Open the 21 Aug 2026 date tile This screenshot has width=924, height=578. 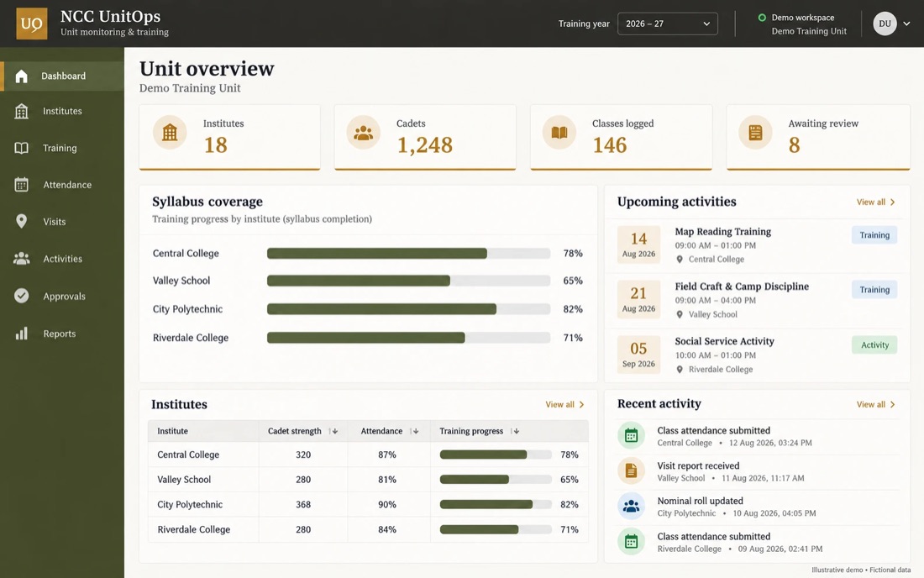pyautogui.click(x=638, y=299)
